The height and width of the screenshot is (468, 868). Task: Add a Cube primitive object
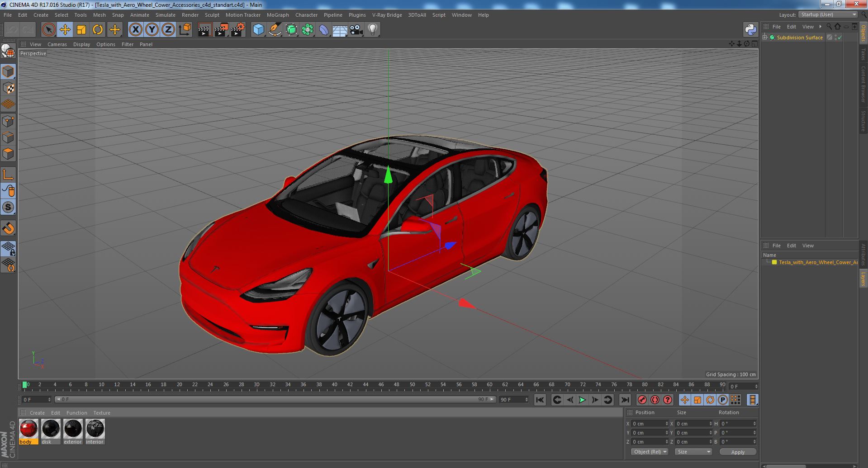coord(258,30)
